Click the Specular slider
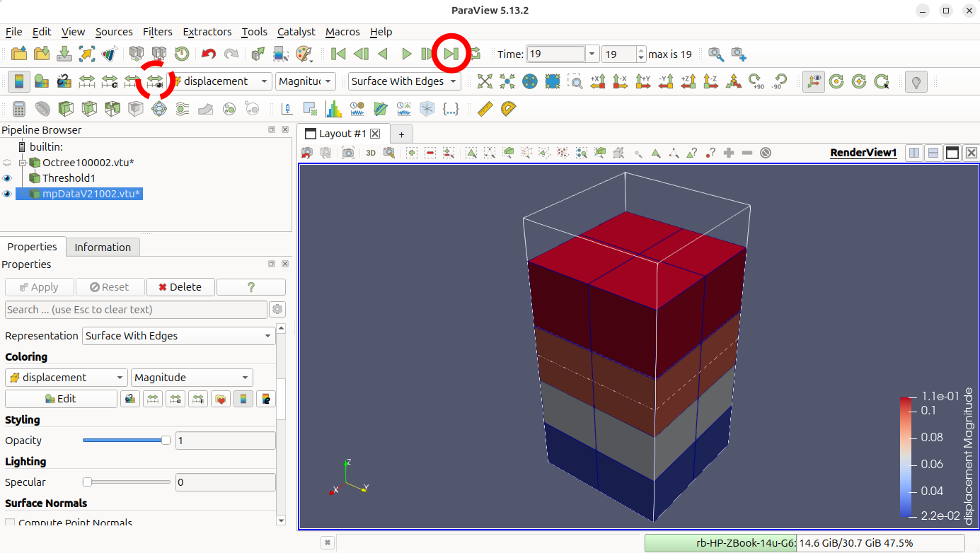Viewport: 980px width, 553px height. coord(126,482)
